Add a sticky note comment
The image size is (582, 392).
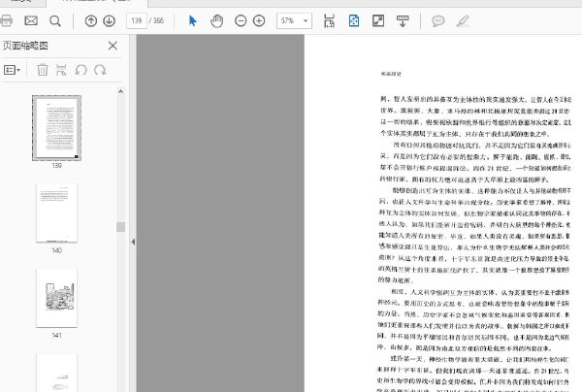(x=438, y=20)
